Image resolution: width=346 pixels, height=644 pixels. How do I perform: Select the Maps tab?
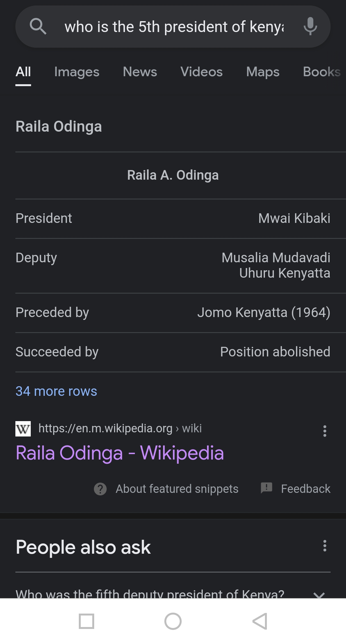click(263, 72)
